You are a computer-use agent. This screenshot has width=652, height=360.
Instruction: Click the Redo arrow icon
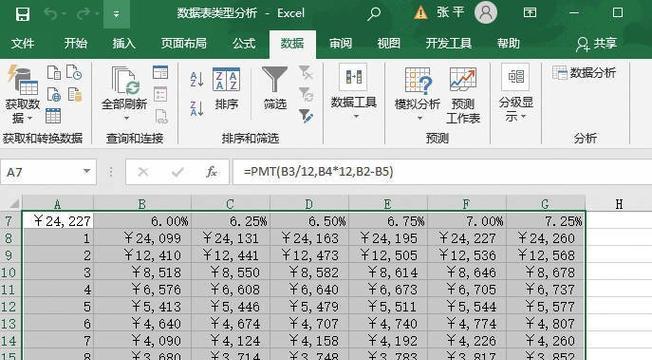[x=83, y=14]
